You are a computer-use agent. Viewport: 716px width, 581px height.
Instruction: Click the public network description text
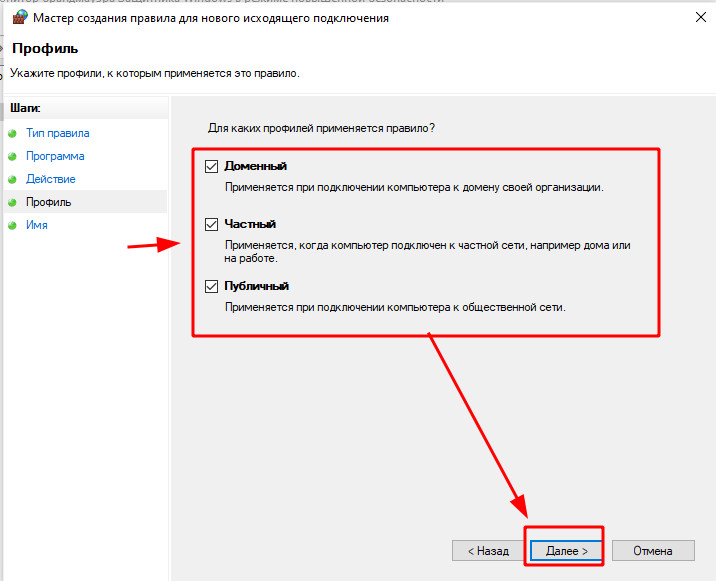(395, 307)
